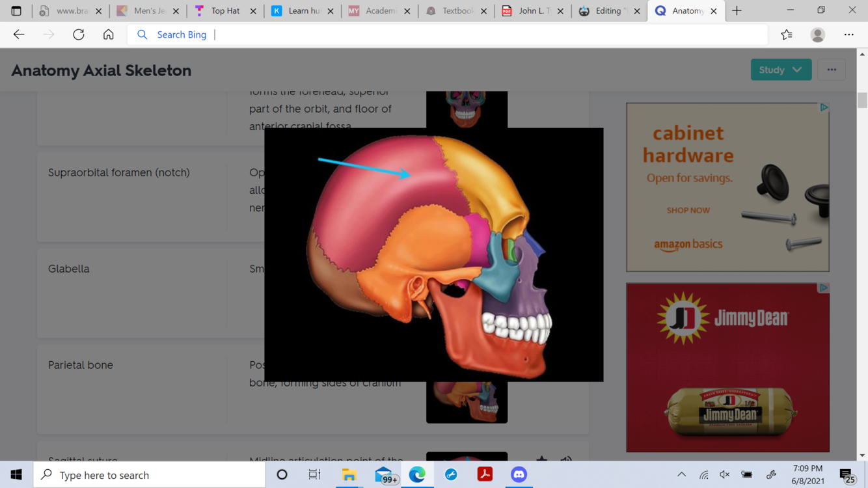The width and height of the screenshot is (868, 488).
Task: Open the tab actions menu icon
Action: tap(16, 10)
